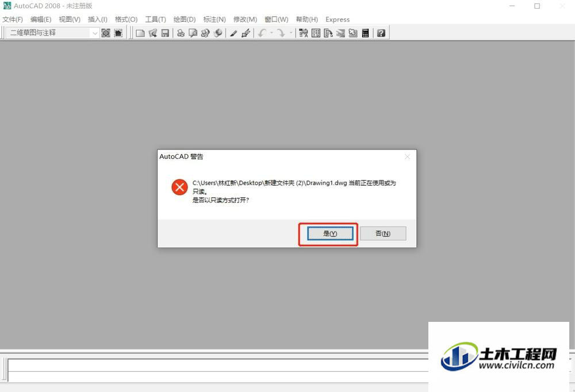Open the 标注(N) menu
Viewport: 575px width, 392px height.
point(214,20)
